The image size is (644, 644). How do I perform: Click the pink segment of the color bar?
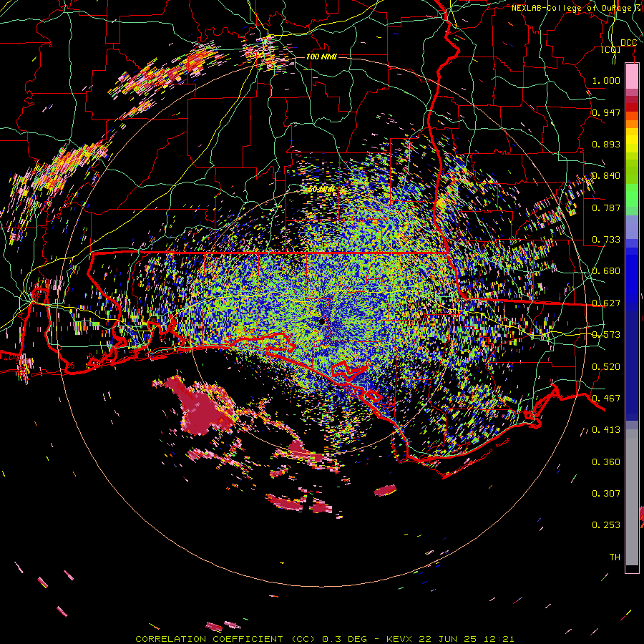(632, 77)
